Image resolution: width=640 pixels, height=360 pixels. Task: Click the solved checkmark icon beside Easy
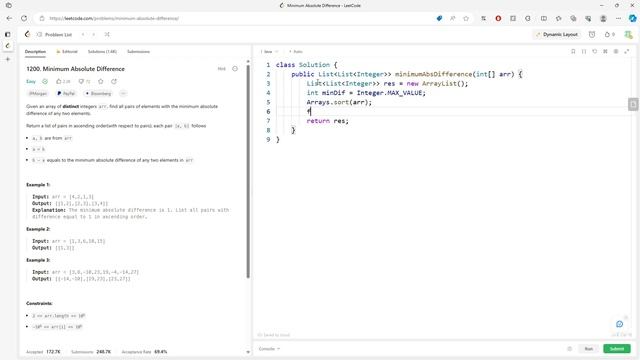pyautogui.click(x=45, y=81)
